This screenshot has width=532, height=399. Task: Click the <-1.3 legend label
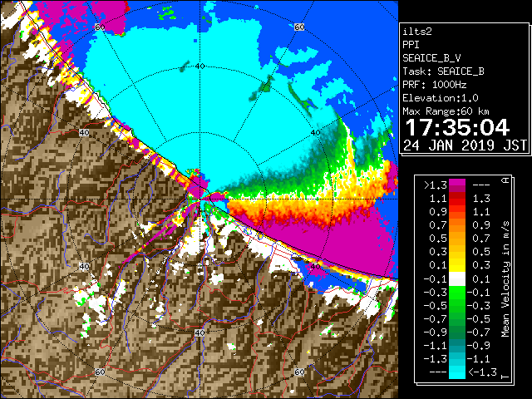tap(482, 372)
